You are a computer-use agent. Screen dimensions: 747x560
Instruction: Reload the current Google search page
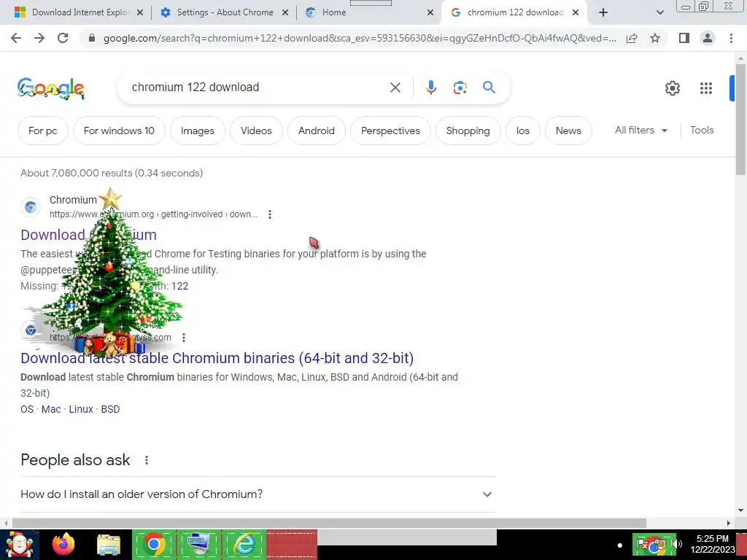(x=63, y=38)
